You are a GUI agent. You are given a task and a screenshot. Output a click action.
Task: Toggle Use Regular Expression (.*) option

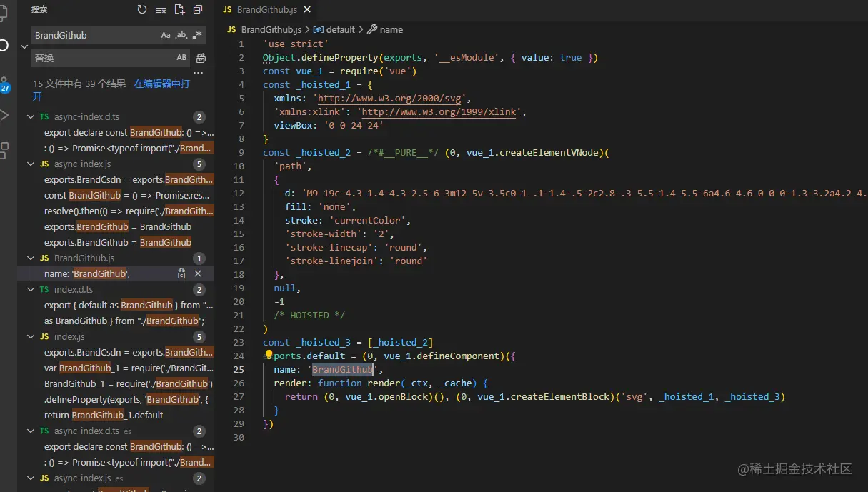click(197, 35)
